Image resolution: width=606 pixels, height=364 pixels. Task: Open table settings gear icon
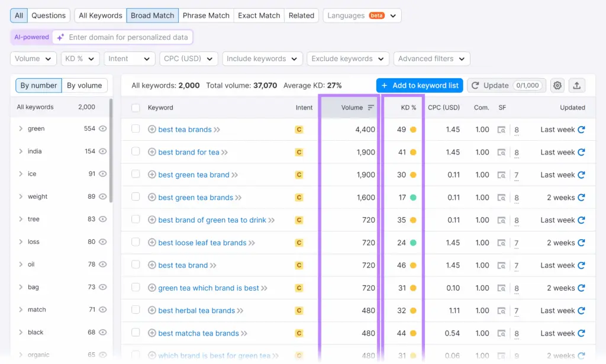pos(557,85)
